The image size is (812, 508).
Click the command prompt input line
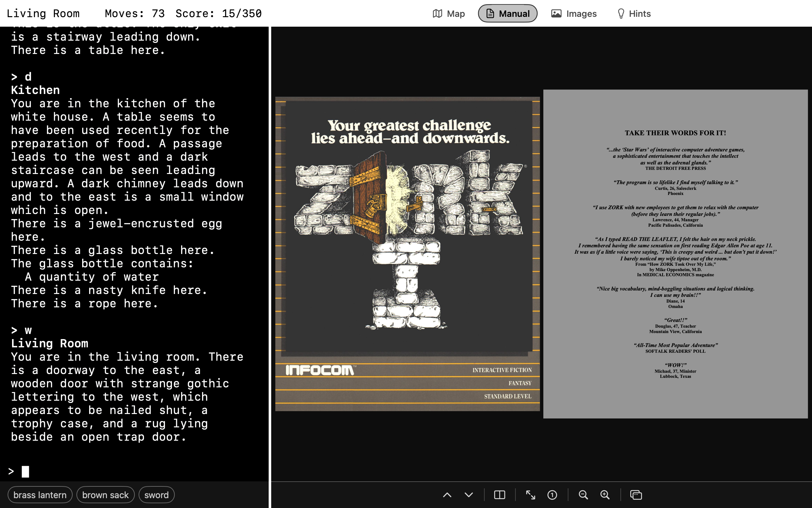[134, 471]
